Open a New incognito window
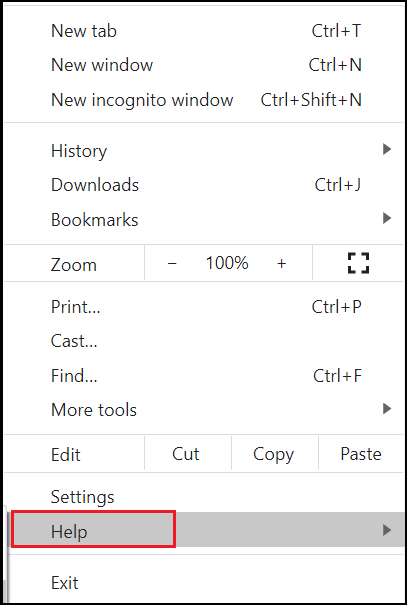Viewport: 407px width, 605px height. click(x=204, y=100)
